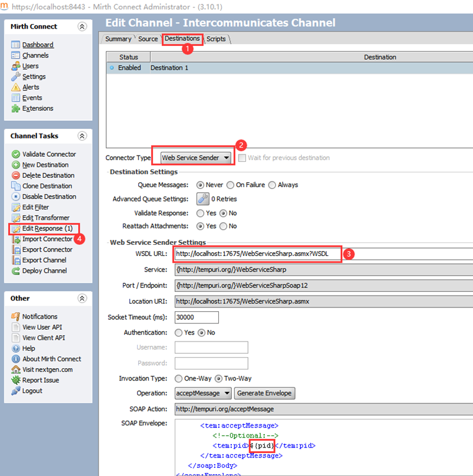This screenshot has width=473, height=476.
Task: Tick Wait for previous destination checkbox
Action: click(242, 158)
